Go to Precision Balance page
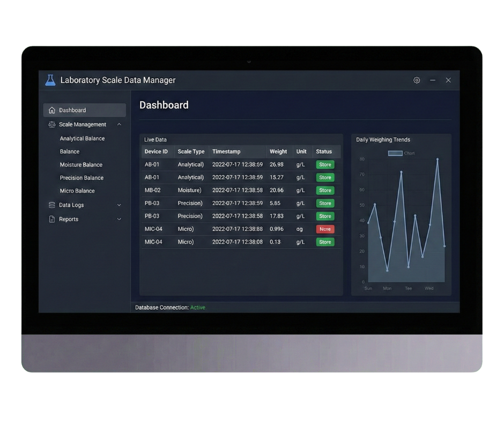The height and width of the screenshot is (423, 504). click(x=81, y=178)
